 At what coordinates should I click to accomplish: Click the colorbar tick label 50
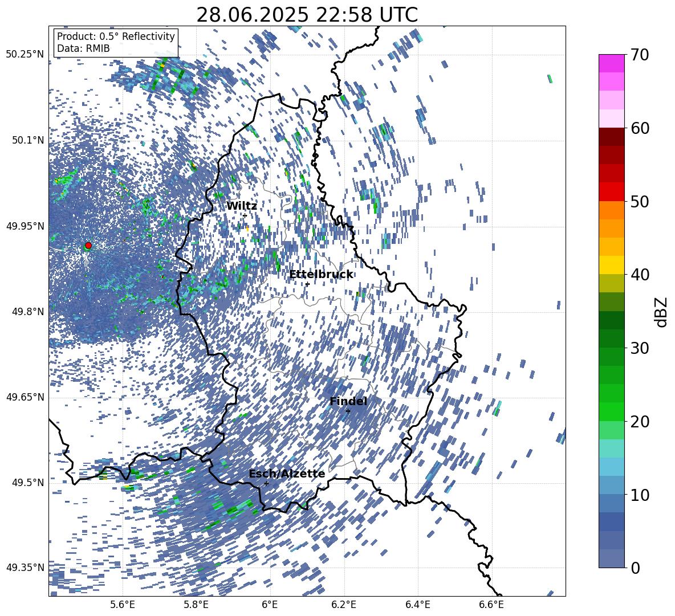click(x=640, y=201)
